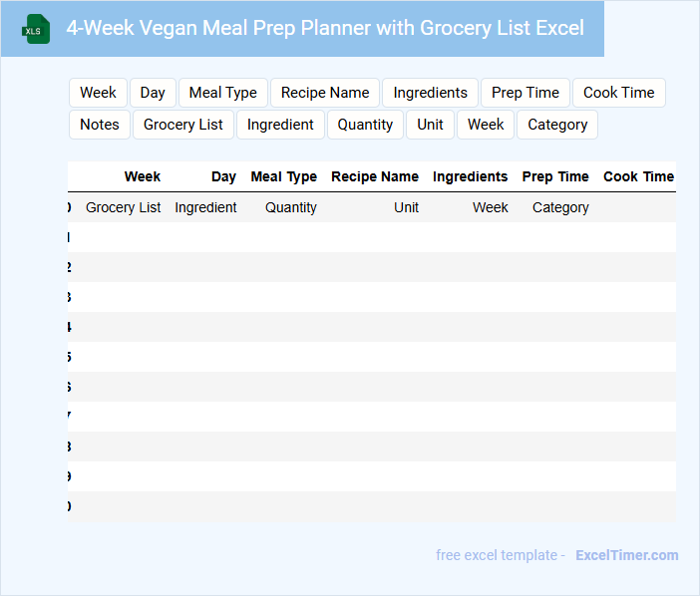This screenshot has width=700, height=596.
Task: Click the 4-Week Vegan Meal Prep Planner title
Action: pos(325,28)
